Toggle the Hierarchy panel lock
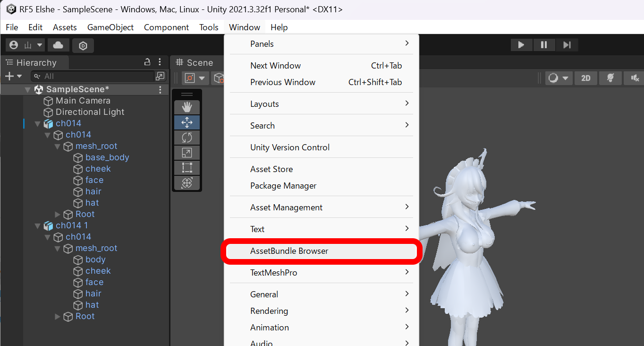Image resolution: width=644 pixels, height=346 pixels. [147, 62]
